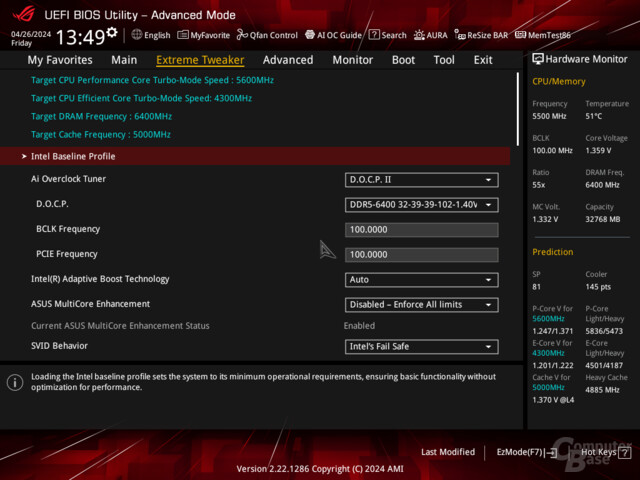Click the Last Modified button
640x480 pixels.
[448, 452]
